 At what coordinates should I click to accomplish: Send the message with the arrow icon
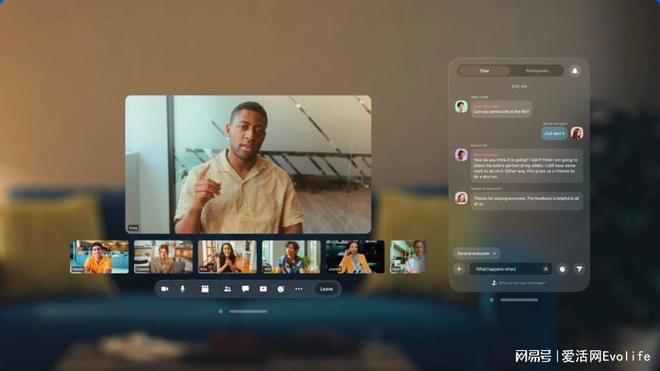point(579,269)
